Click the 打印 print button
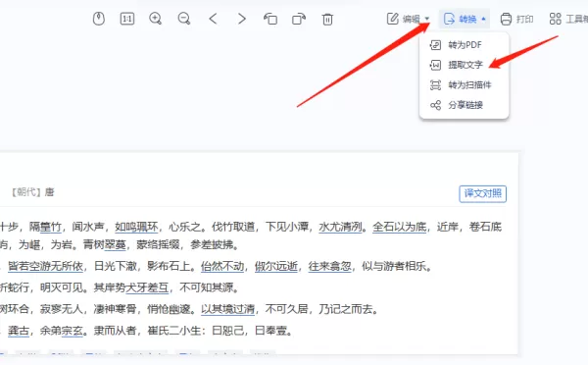This screenshot has width=588, height=365. [x=516, y=19]
